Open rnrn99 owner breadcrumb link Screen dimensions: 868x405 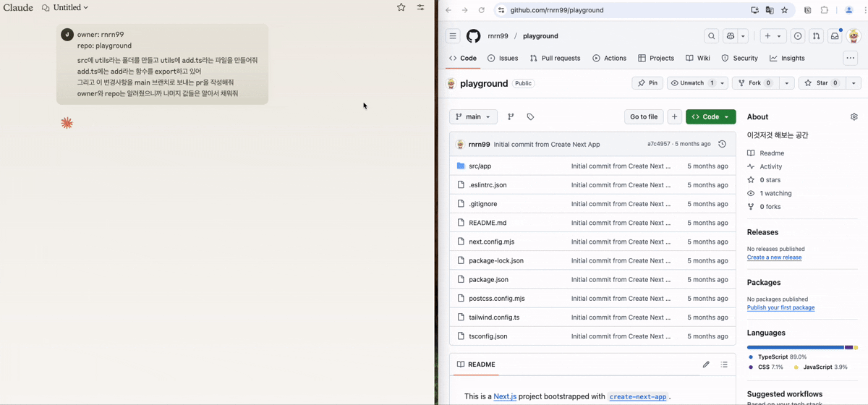(498, 36)
